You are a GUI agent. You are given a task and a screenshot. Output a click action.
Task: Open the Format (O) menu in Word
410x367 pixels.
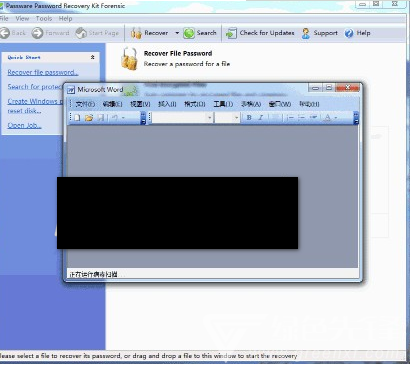tap(195, 104)
